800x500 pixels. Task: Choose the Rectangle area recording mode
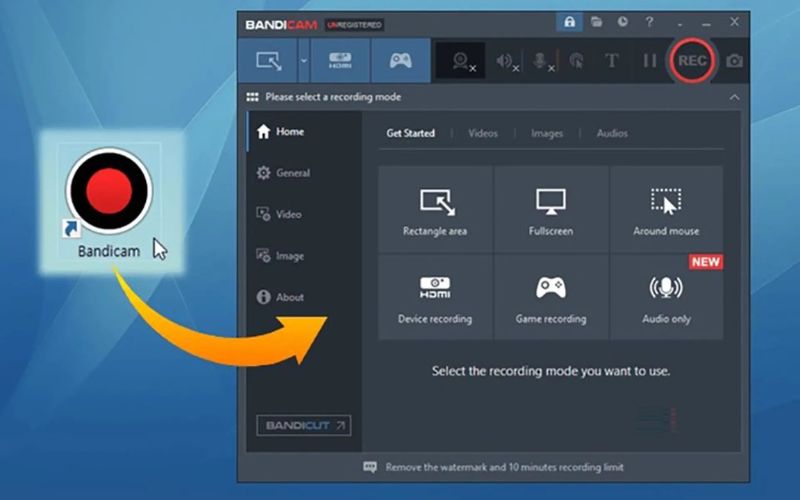pyautogui.click(x=435, y=209)
